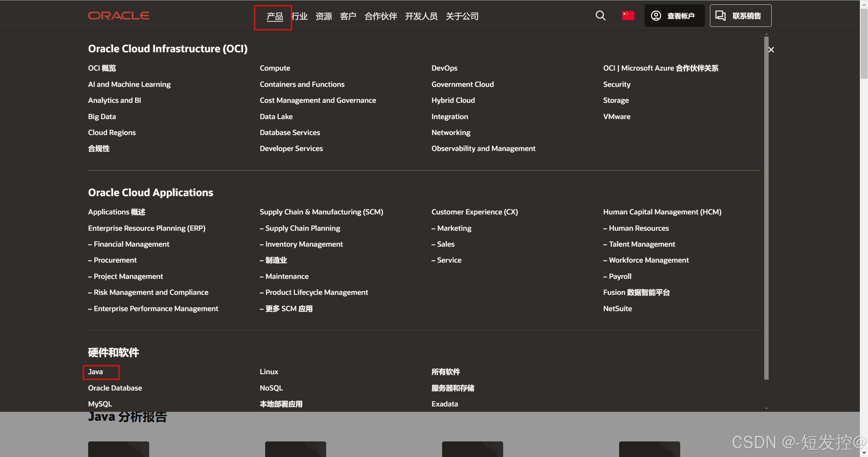The image size is (868, 457).
Task: Select the 产品 menu item
Action: pyautogui.click(x=275, y=16)
